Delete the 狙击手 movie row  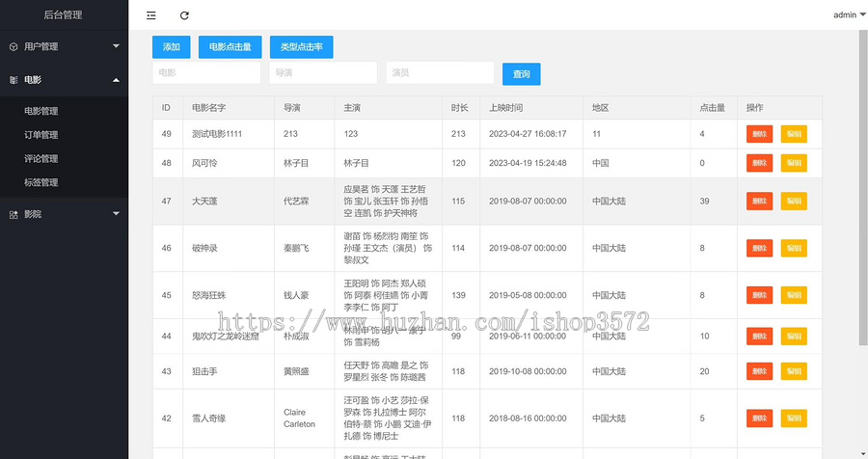(760, 371)
